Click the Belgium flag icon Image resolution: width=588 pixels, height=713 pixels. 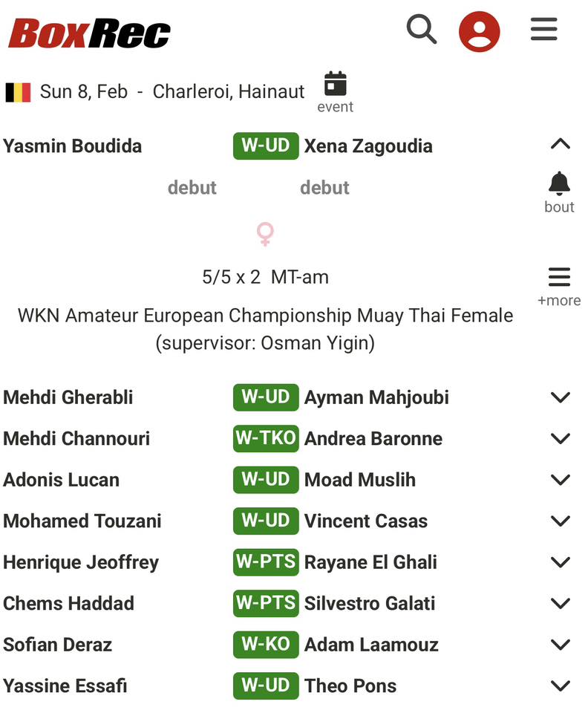click(18, 92)
